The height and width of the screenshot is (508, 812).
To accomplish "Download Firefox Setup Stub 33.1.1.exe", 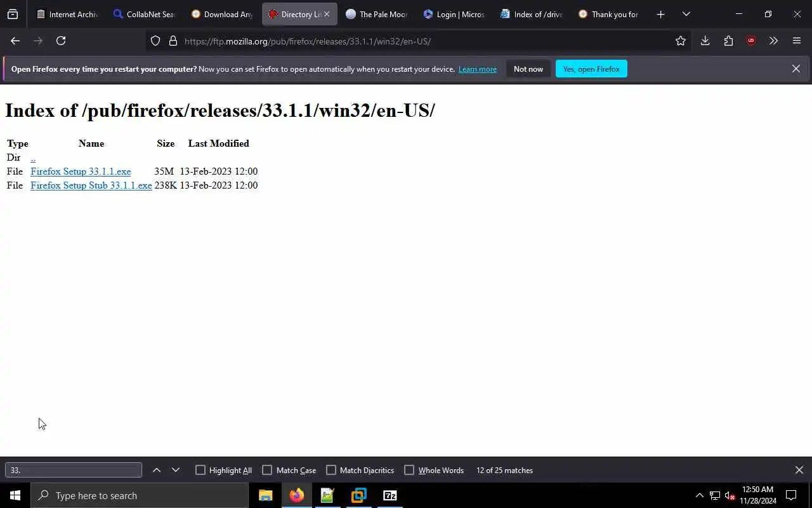I will point(91,185).
